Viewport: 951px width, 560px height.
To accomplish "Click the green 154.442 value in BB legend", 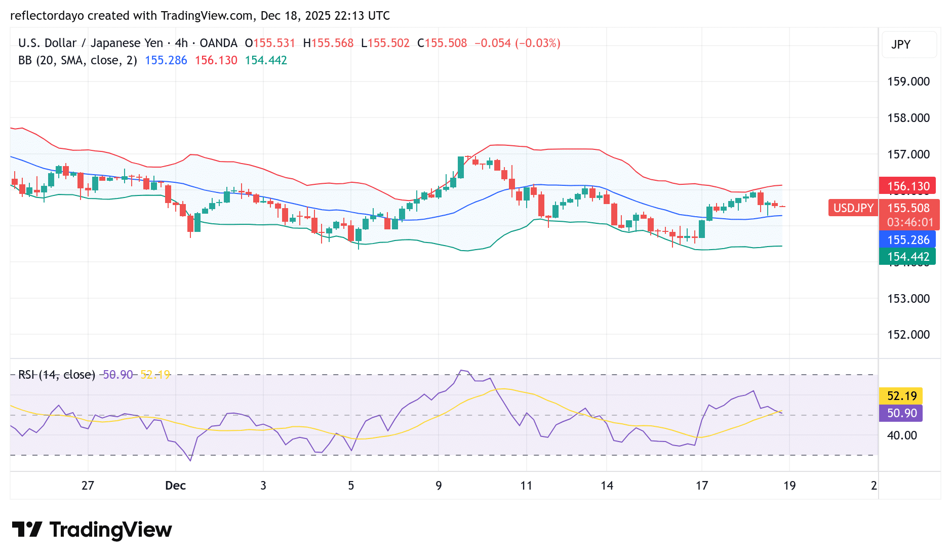I will click(x=266, y=60).
